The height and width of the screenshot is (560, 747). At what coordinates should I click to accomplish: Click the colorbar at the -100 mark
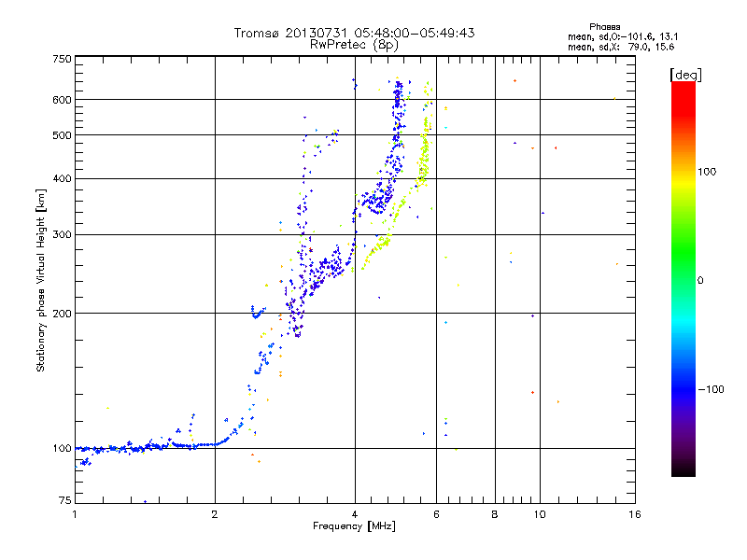(684, 389)
